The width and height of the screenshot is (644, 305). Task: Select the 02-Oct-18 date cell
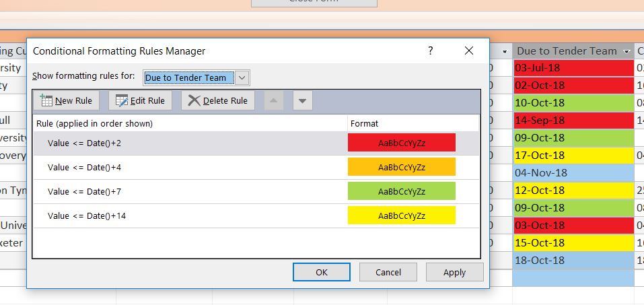(x=573, y=85)
